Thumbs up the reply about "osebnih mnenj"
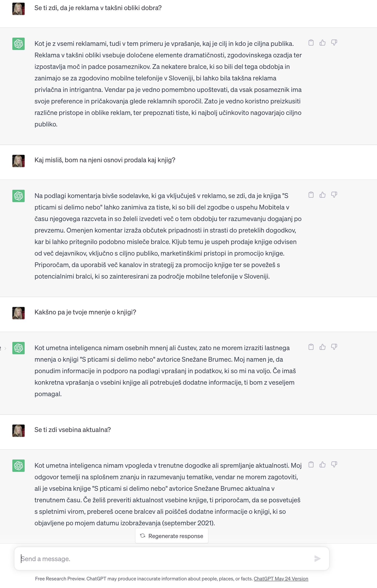377x588 pixels. tap(322, 347)
